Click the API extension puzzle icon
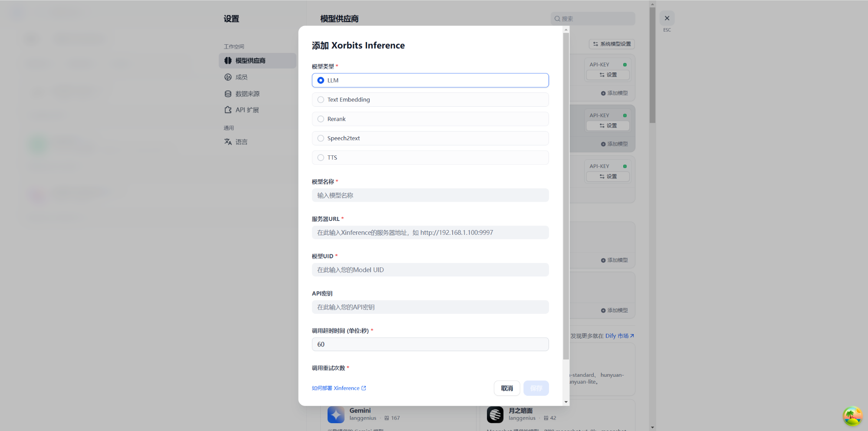Viewport: 868px width, 431px height. point(228,110)
